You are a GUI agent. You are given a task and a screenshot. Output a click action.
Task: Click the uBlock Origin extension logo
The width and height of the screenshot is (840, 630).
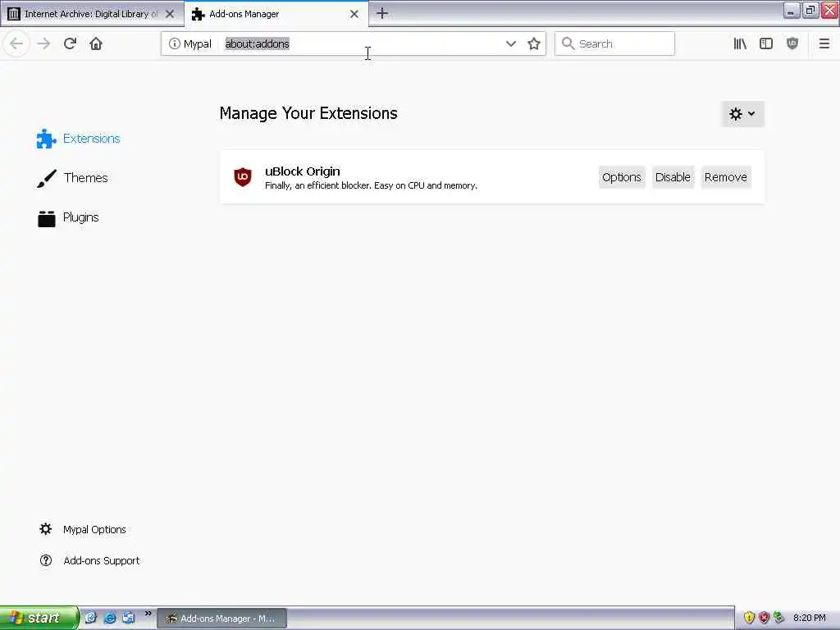[243, 177]
